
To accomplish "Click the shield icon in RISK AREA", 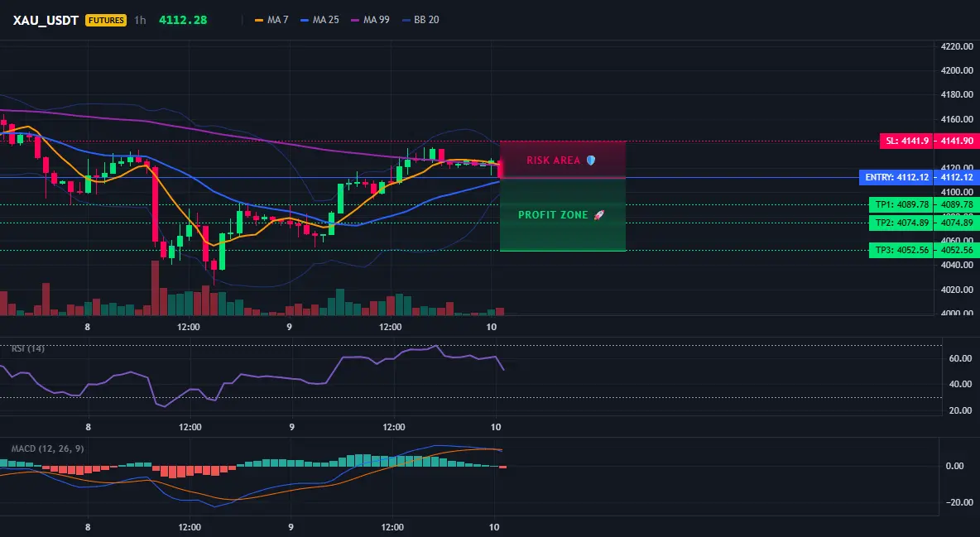I will 591,161.
